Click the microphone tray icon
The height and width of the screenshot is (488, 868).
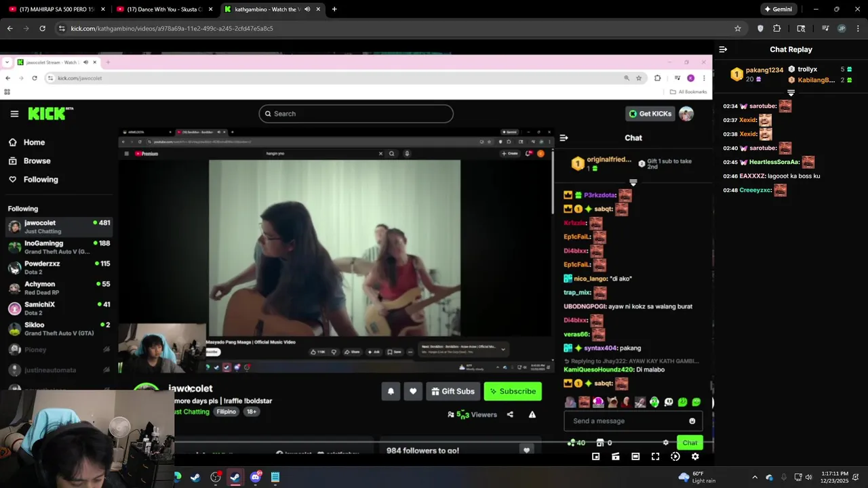click(783, 477)
